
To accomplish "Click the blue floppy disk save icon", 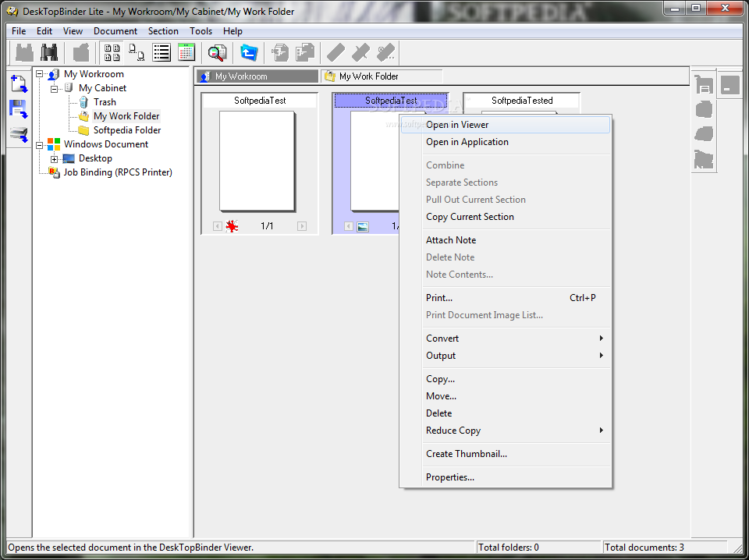I will tap(19, 109).
